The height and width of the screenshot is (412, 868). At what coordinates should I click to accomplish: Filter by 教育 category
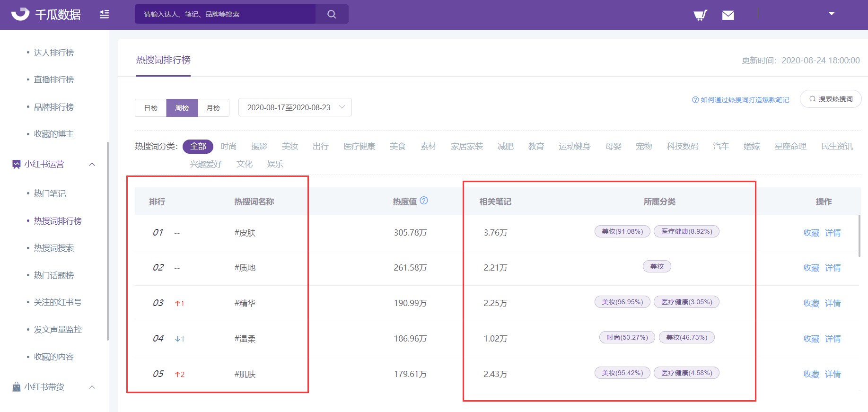point(536,147)
